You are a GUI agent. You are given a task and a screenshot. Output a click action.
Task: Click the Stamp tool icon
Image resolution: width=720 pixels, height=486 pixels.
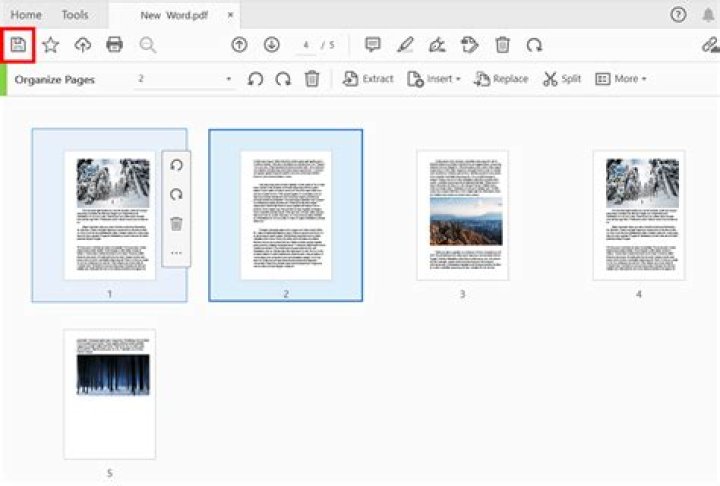pos(469,45)
